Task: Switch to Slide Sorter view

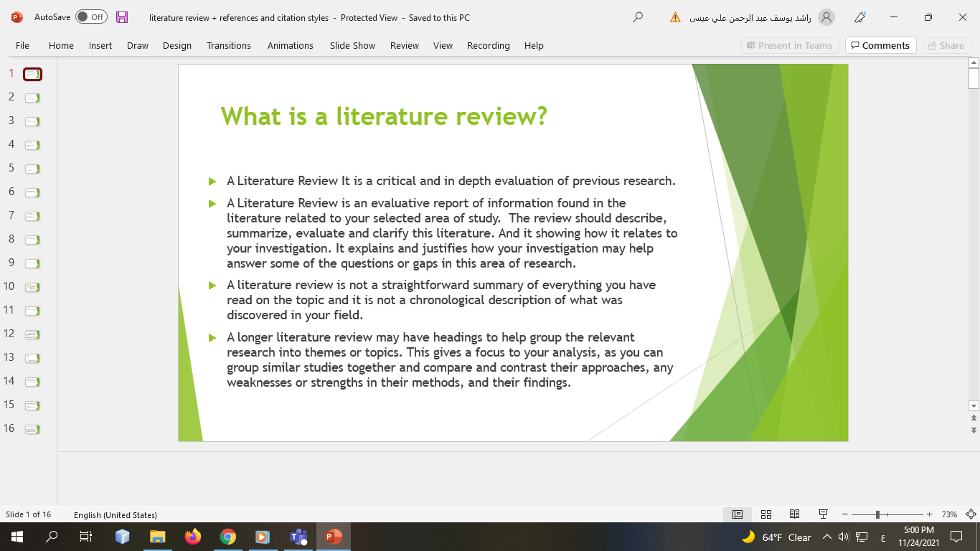Action: click(x=765, y=514)
